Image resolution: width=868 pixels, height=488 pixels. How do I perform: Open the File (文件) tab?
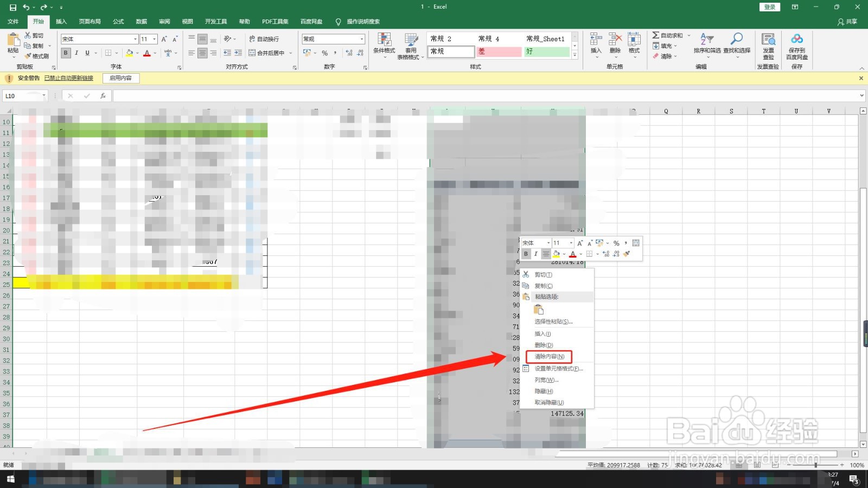pos(13,22)
